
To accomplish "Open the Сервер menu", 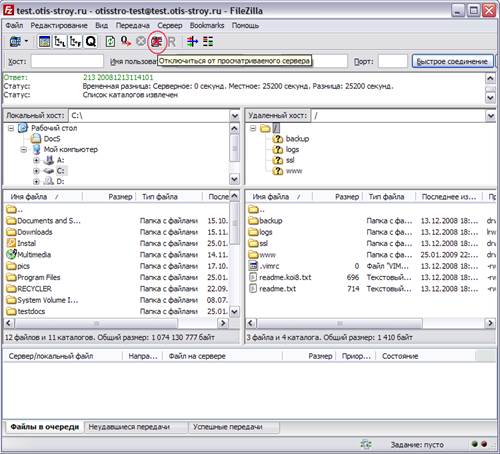I will (170, 25).
